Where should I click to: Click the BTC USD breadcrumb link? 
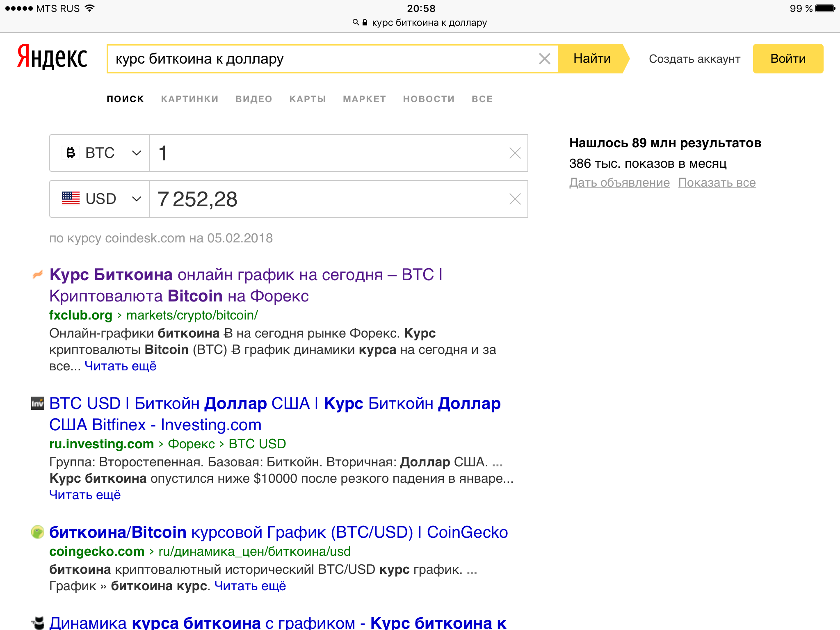(257, 444)
